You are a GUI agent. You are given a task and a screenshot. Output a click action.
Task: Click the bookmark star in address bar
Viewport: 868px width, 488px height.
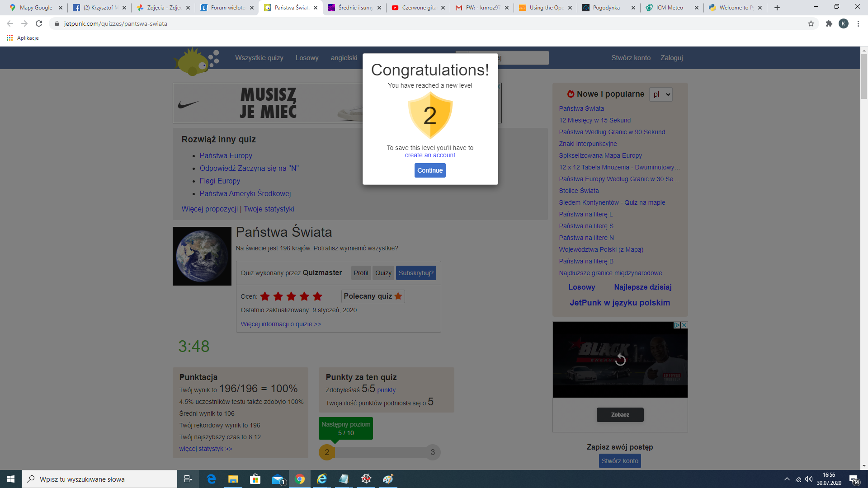(x=811, y=23)
